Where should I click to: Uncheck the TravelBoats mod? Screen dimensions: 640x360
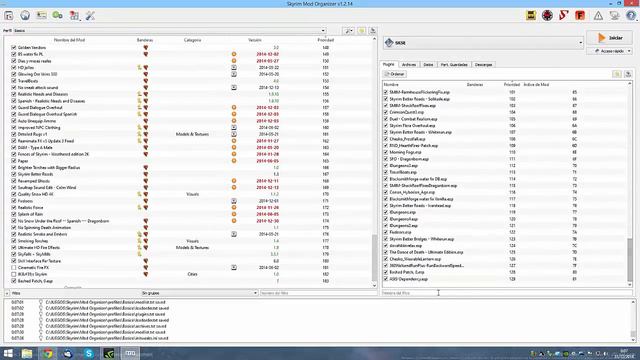click(x=13, y=81)
